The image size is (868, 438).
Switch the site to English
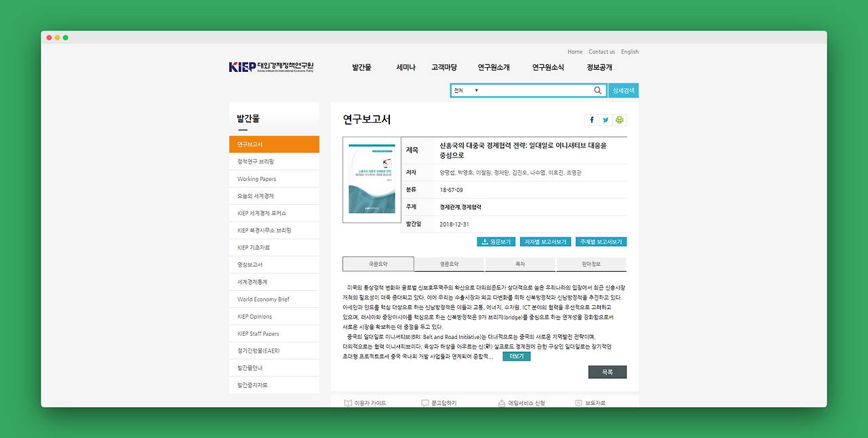tap(629, 52)
